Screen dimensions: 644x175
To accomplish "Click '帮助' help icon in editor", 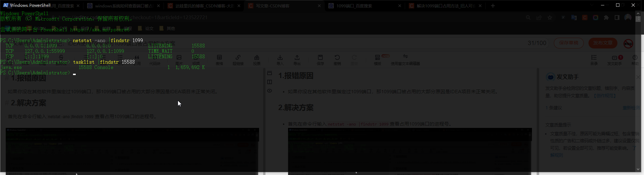I will coord(635,60).
